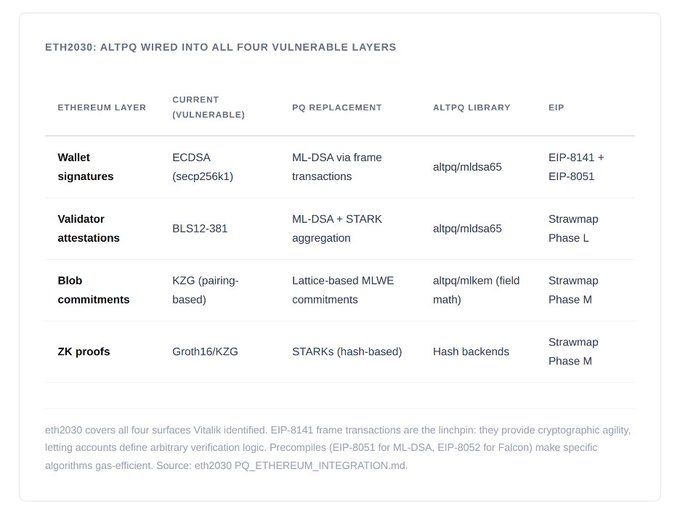
Task: Click the footnote paragraph citing PQ_ETHEREUM_INTEGRATION.md
Action: point(338,447)
